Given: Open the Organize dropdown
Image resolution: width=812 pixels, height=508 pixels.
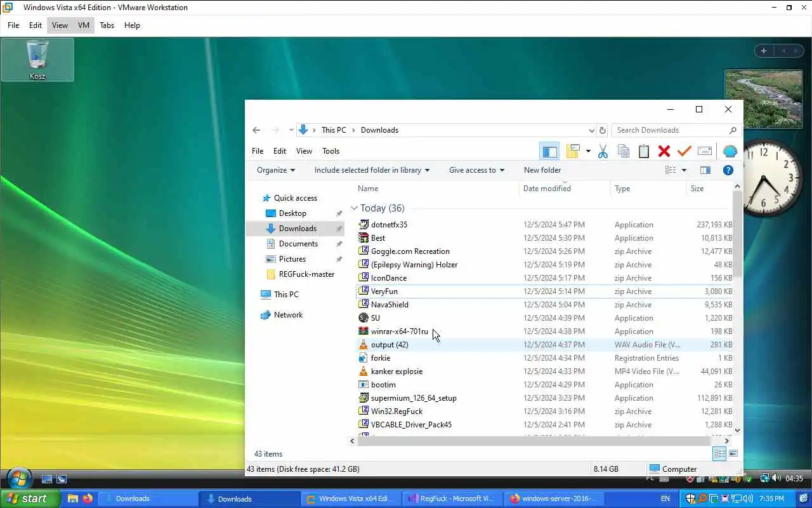Looking at the screenshot, I should point(276,170).
